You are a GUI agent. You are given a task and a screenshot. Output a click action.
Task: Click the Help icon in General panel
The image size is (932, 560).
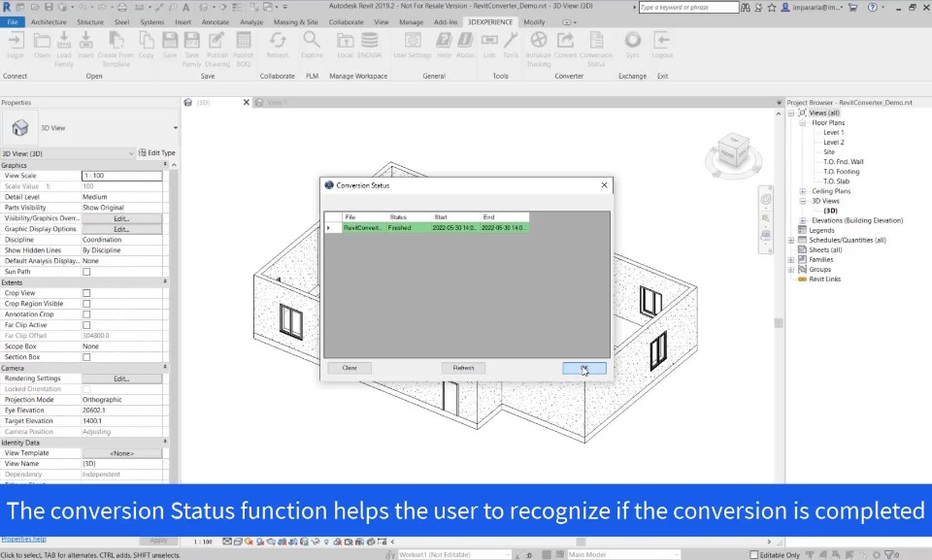coord(444,46)
